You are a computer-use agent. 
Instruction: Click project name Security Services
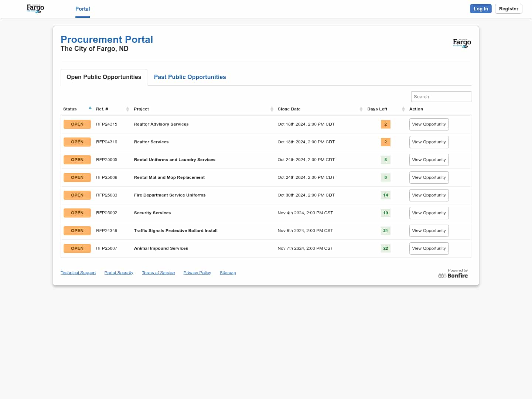tap(152, 213)
